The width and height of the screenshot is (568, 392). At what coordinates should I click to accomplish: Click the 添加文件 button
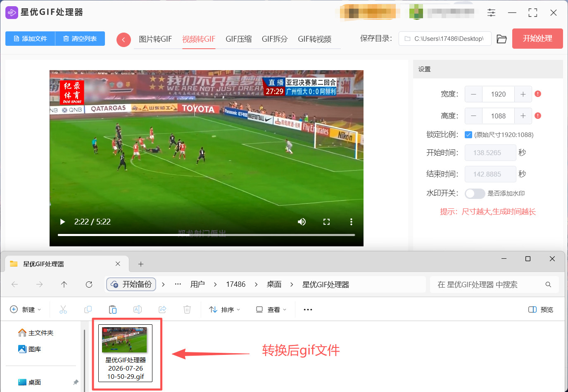(30, 38)
